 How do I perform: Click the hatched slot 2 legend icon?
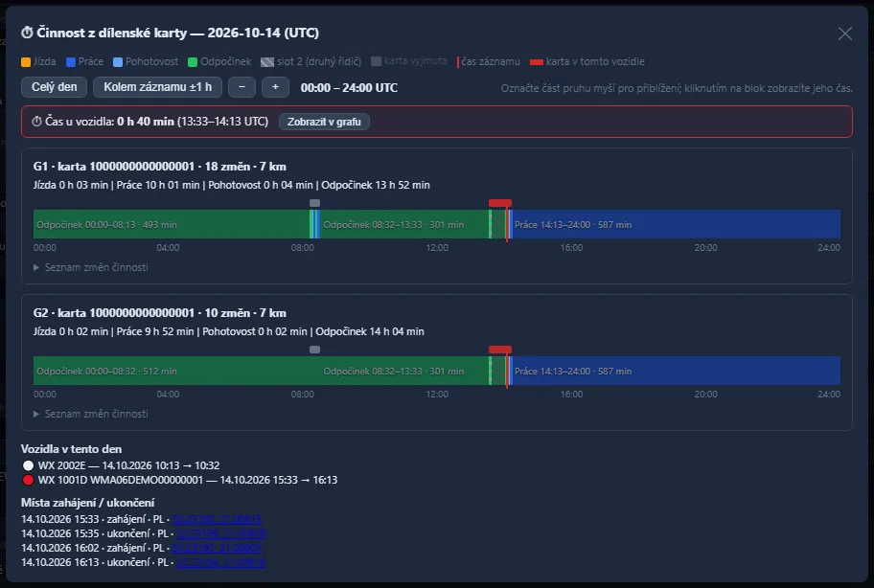click(268, 62)
